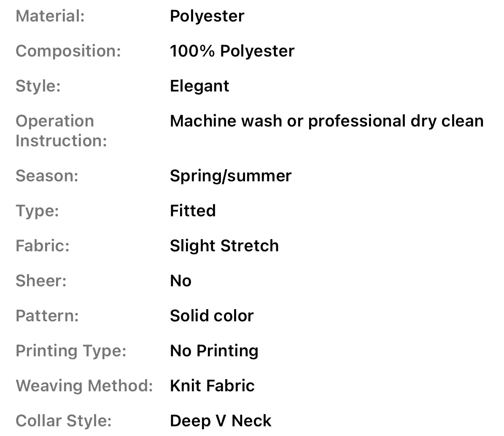Screen dimensions: 504x436
Task: Click the "Season:" label
Action: (x=47, y=176)
